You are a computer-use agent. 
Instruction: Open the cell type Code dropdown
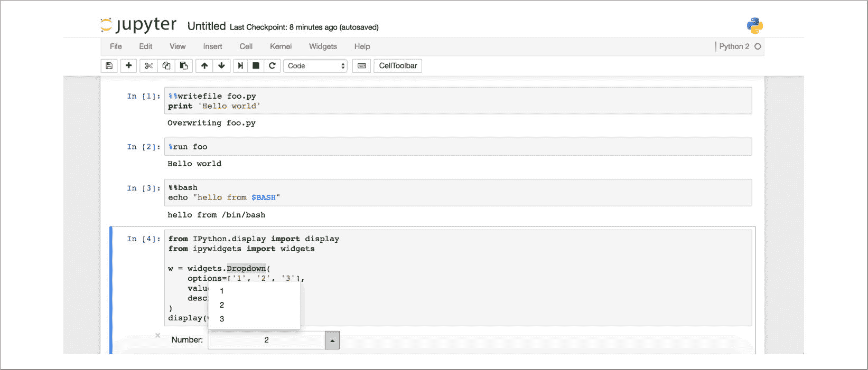point(315,66)
